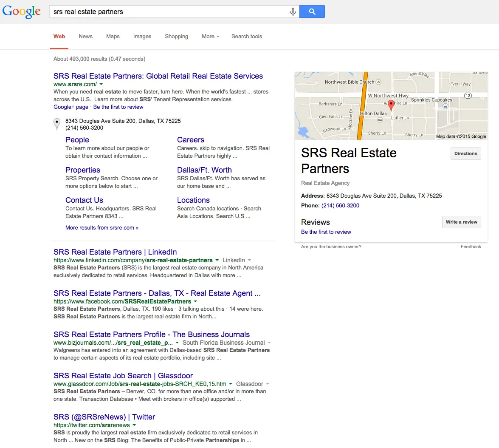Expand the More dropdown in search navigation
This screenshot has height=448, width=499.
pos(210,37)
